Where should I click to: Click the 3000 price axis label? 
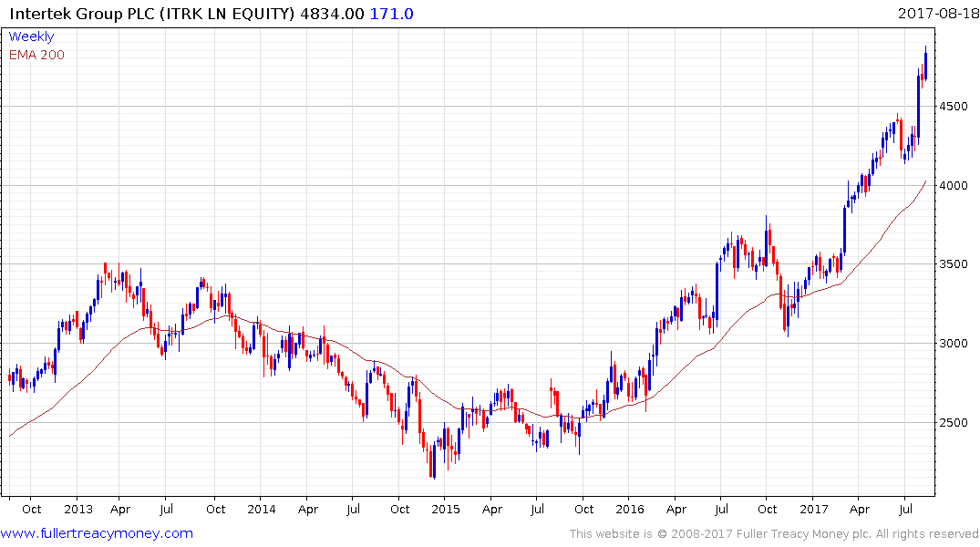click(954, 343)
